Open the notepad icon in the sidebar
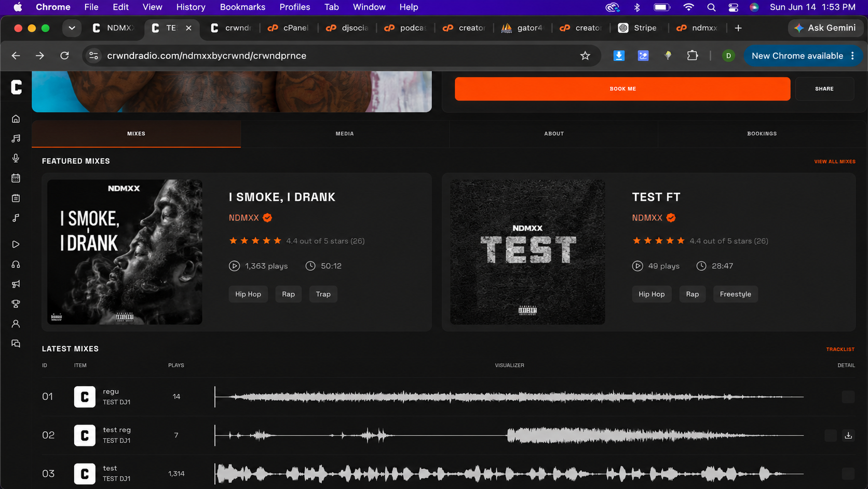 (16, 198)
